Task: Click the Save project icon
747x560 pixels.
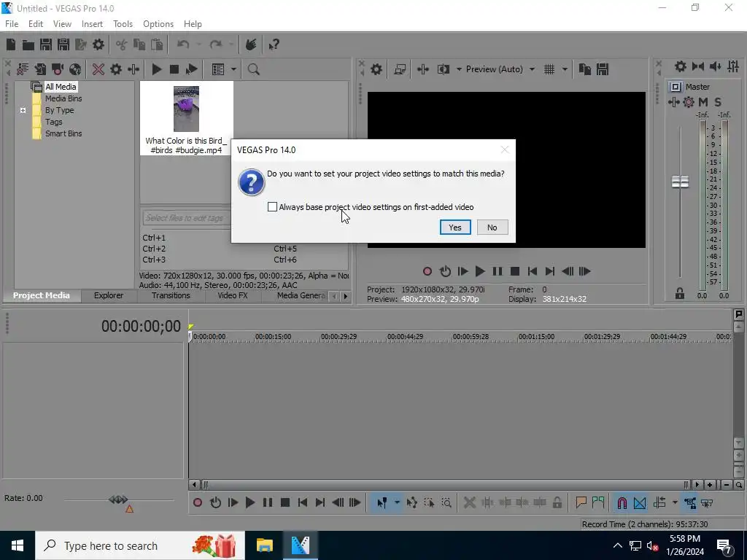Action: [x=46, y=44]
